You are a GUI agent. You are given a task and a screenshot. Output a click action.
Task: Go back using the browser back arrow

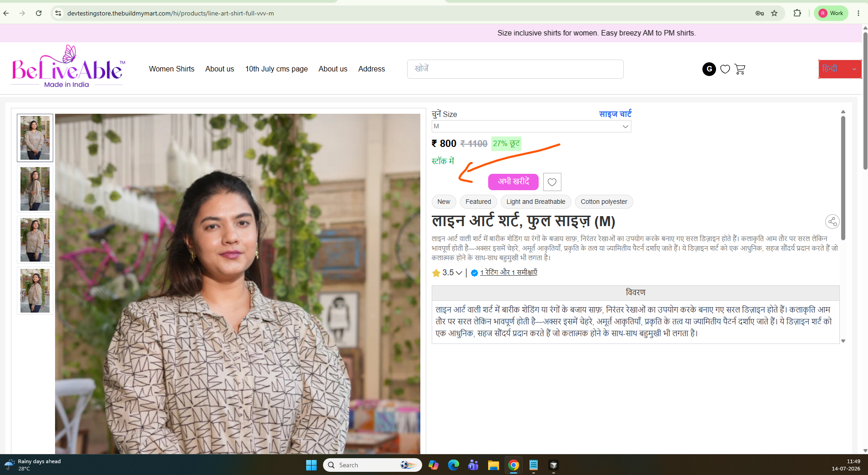pyautogui.click(x=6, y=13)
